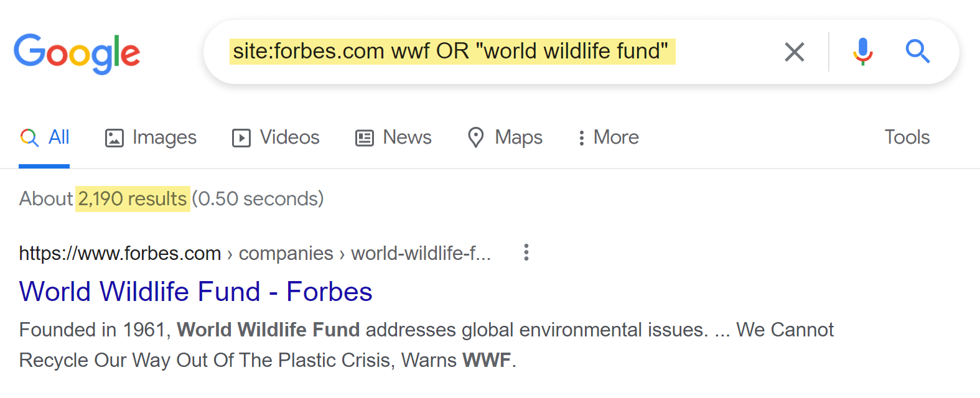The image size is (980, 398).
Task: Click the All tab magnifier icon
Action: pyautogui.click(x=29, y=137)
